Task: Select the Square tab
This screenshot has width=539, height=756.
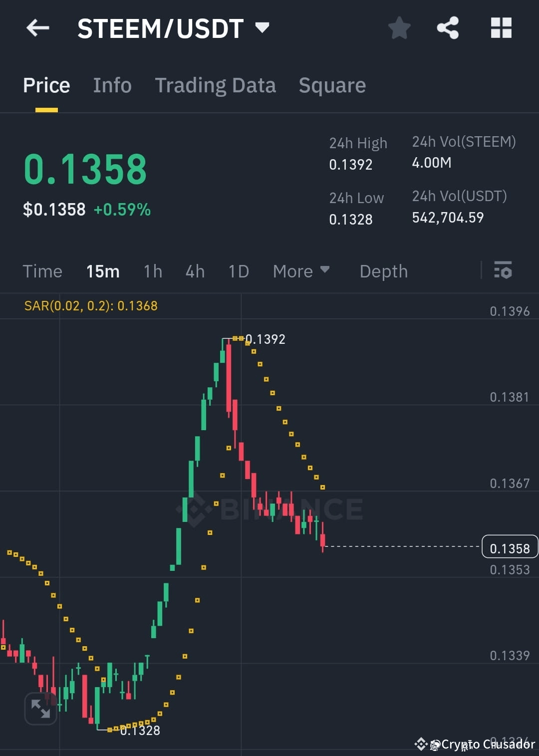Action: click(x=332, y=85)
